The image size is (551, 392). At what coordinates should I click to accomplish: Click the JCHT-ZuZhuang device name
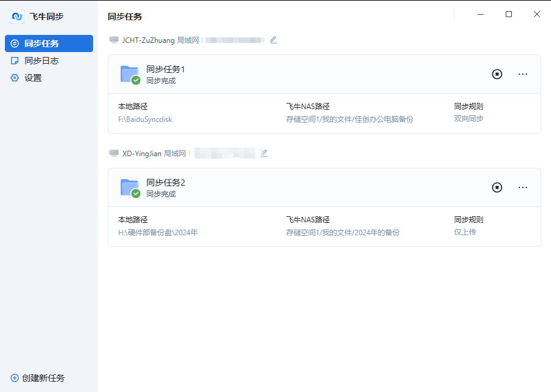(148, 40)
